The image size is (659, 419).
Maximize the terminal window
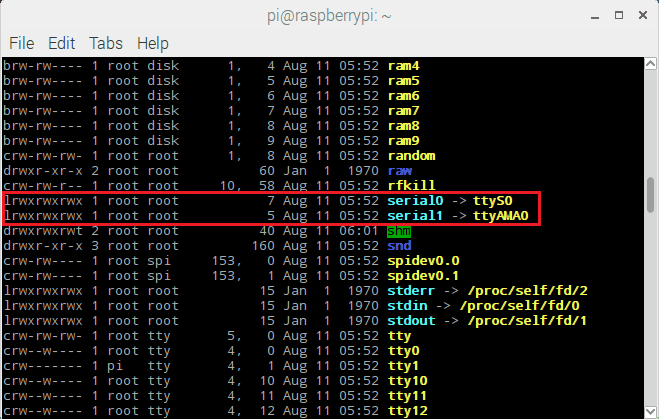[619, 16]
